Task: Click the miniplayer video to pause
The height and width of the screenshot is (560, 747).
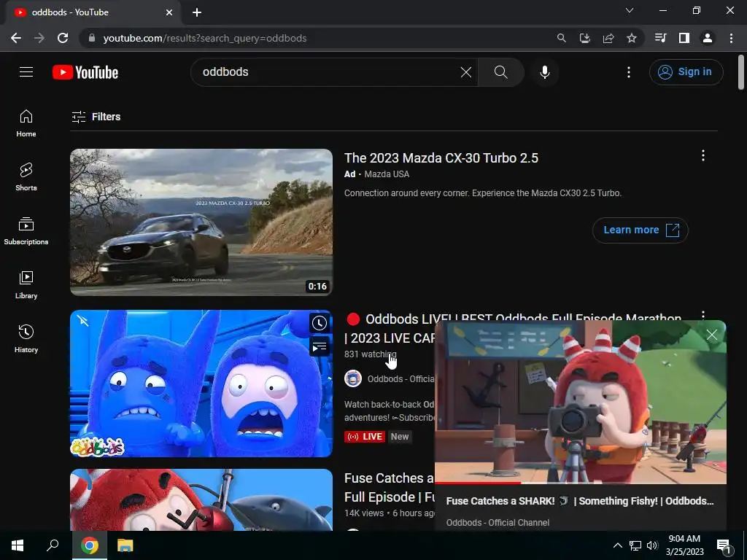Action: (x=580, y=402)
